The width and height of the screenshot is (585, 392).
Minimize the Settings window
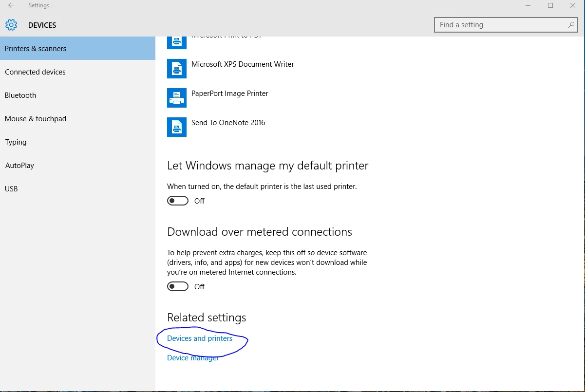528,5
